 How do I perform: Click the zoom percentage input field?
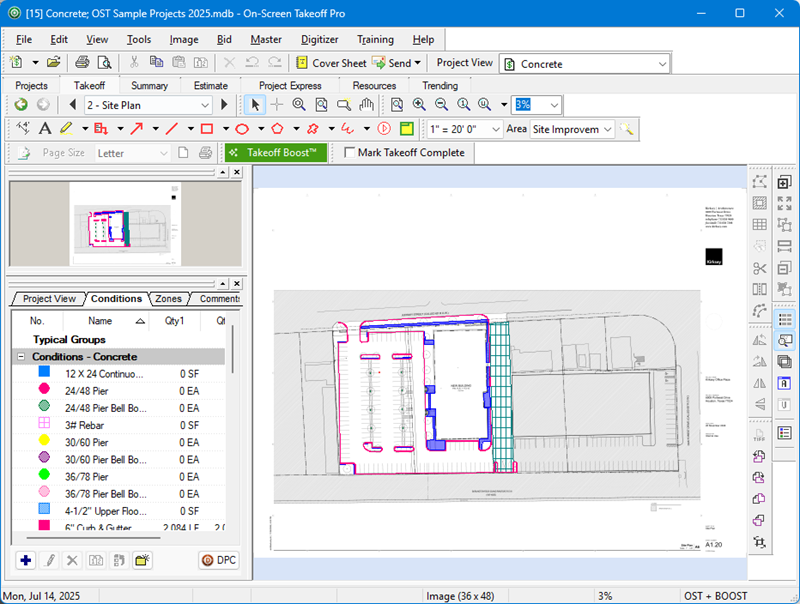coord(530,105)
